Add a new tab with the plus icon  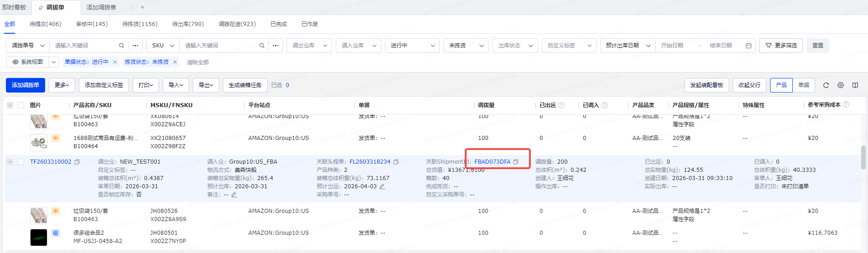[x=143, y=7]
